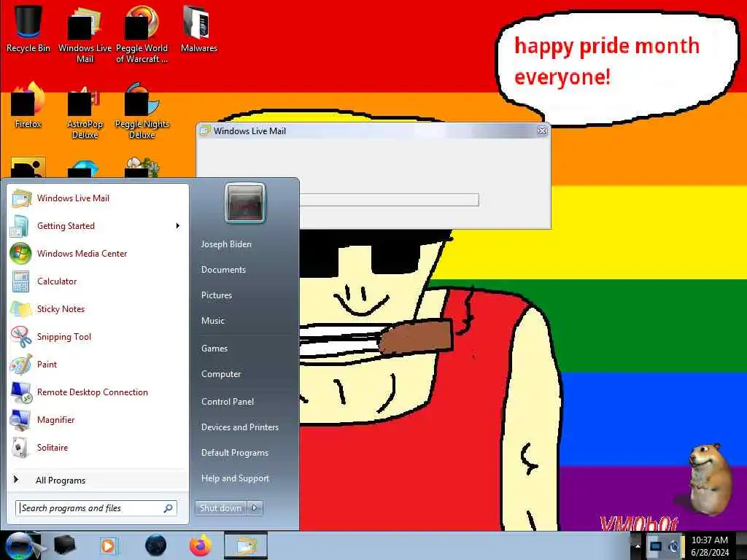The height and width of the screenshot is (560, 747).
Task: Click the Magnifier icon in Start menu
Action: (x=20, y=419)
